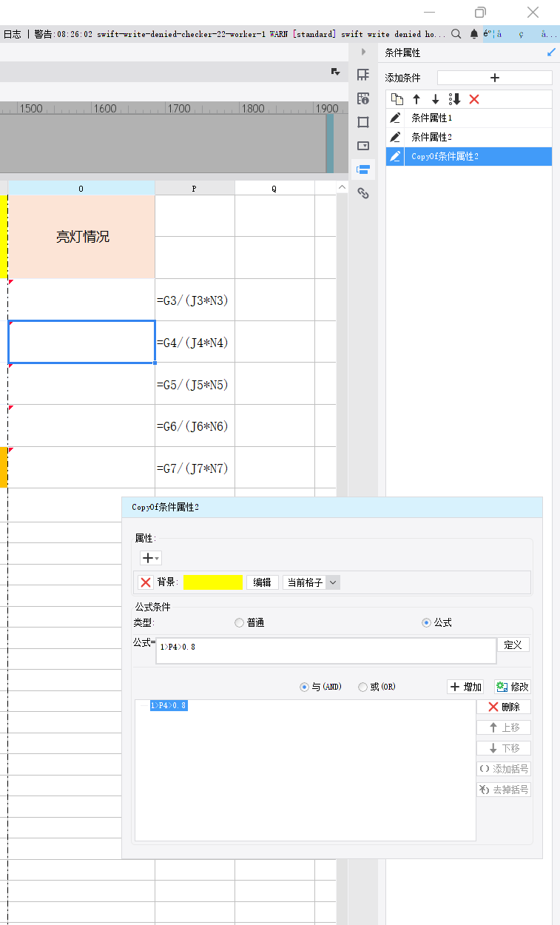Click the plus button next to 添加条件
The width and height of the screenshot is (560, 925).
point(495,78)
